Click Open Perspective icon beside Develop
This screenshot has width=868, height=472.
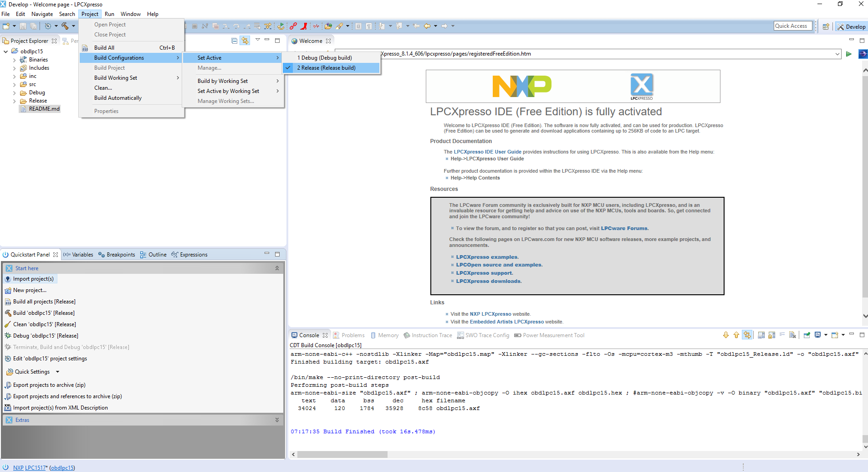(826, 26)
